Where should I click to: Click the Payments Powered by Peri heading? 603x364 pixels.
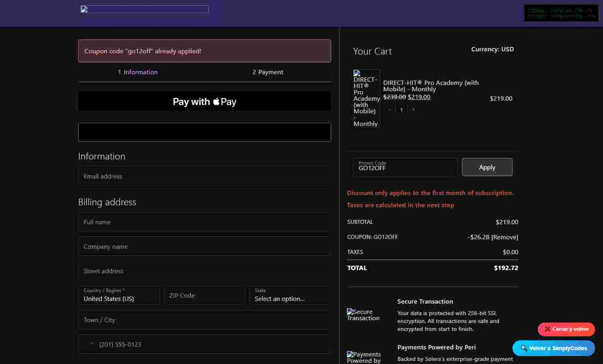(x=437, y=347)
